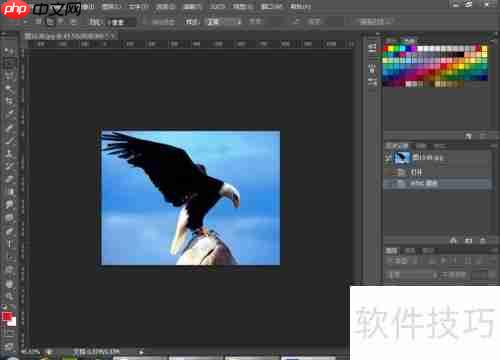Image resolution: width=500 pixels, height=360 pixels.
Task: Toggle the snapshot's history brush source box
Action: coord(388,158)
